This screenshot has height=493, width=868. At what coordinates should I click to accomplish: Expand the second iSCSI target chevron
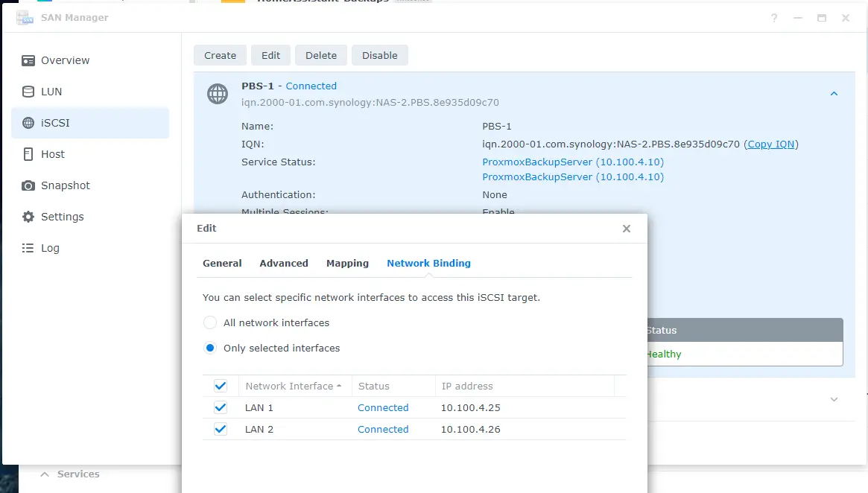(834, 399)
